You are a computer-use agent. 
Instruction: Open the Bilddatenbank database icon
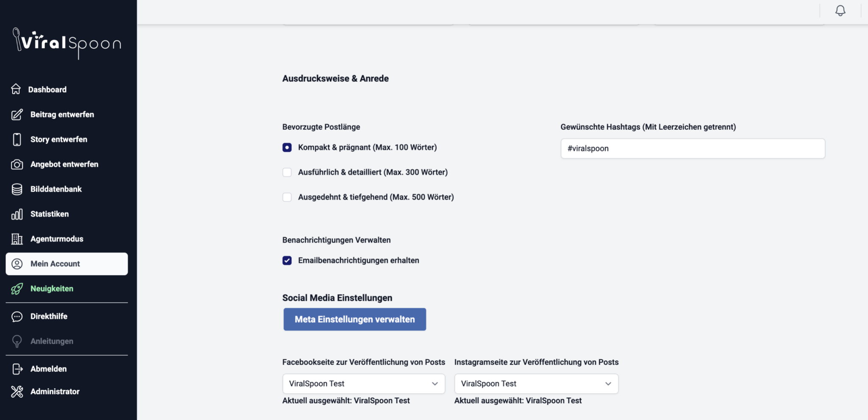(17, 189)
